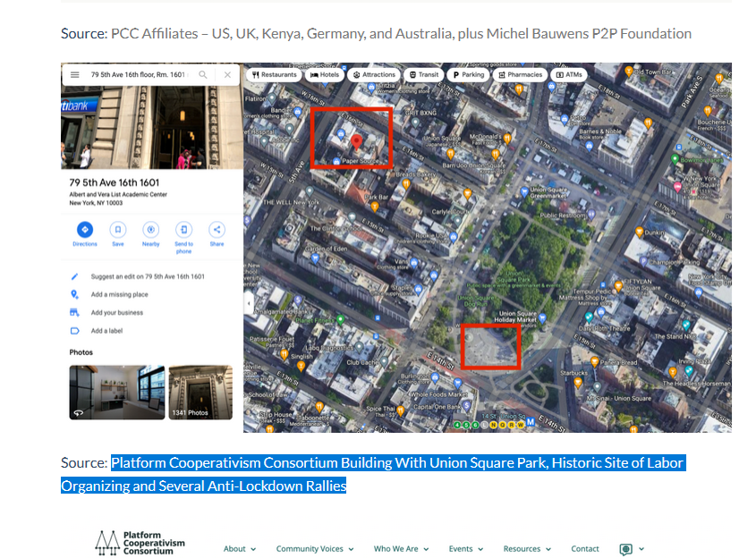The width and height of the screenshot is (756, 558).
Task: Click the Capital One Bank marker
Action: 467,406
